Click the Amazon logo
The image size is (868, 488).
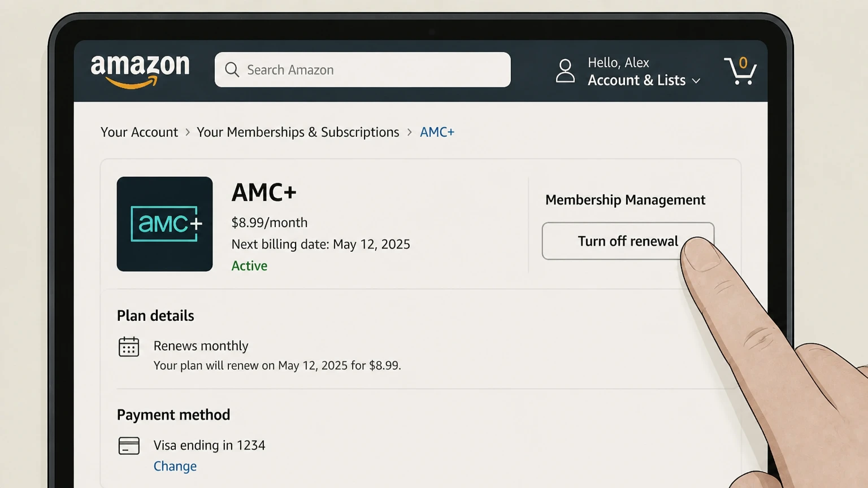[x=140, y=71]
